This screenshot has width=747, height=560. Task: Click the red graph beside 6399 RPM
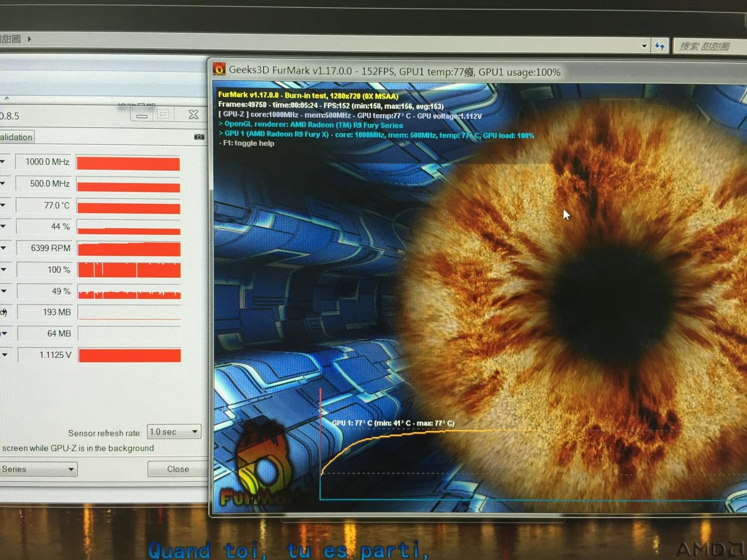(x=129, y=249)
